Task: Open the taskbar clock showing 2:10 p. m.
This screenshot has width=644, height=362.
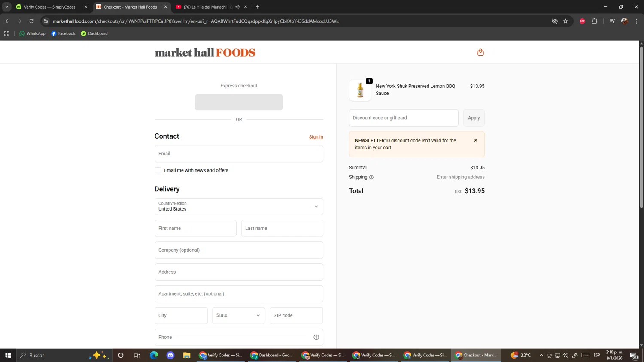Action: click(614, 355)
